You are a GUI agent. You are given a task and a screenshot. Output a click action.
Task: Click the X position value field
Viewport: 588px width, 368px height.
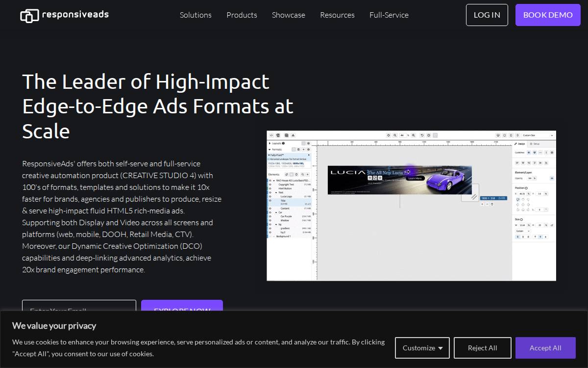[522, 193]
